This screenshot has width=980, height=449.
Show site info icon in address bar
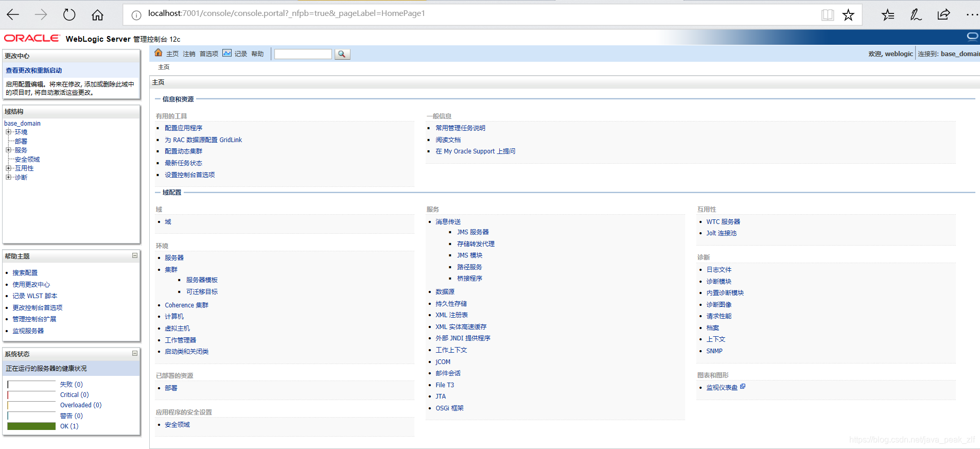[x=136, y=15]
